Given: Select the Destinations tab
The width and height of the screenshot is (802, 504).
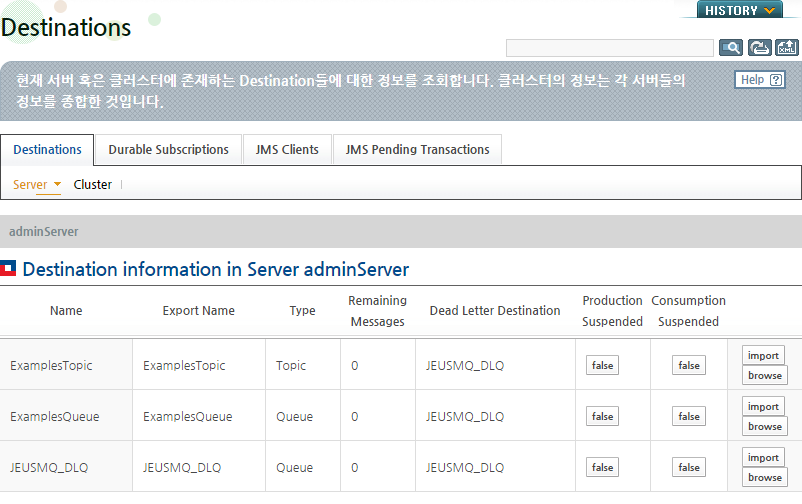Looking at the screenshot, I should (x=47, y=149).
